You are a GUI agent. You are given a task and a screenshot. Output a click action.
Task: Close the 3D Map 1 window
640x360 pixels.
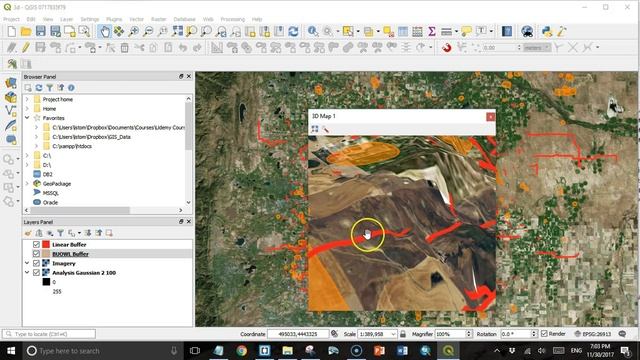pos(491,117)
